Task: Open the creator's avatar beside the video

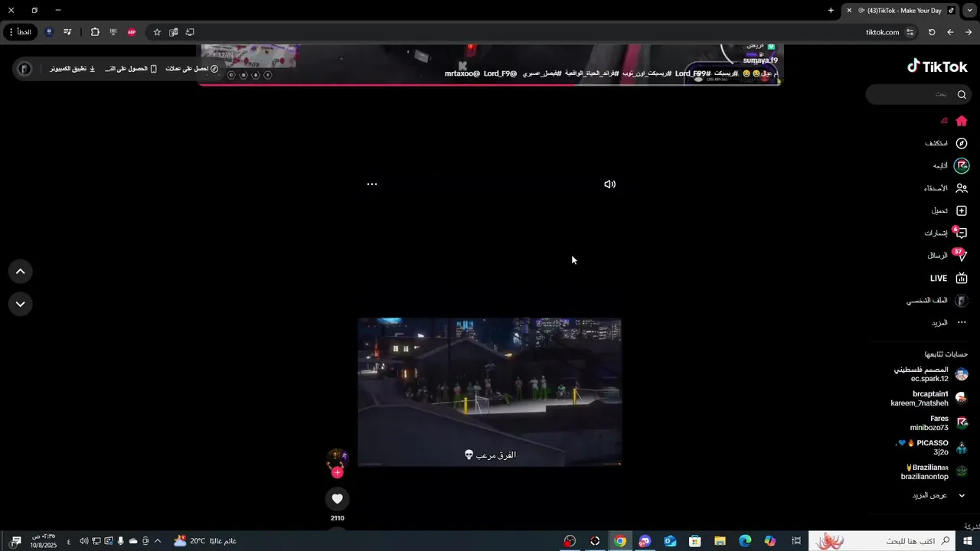Action: [337, 459]
